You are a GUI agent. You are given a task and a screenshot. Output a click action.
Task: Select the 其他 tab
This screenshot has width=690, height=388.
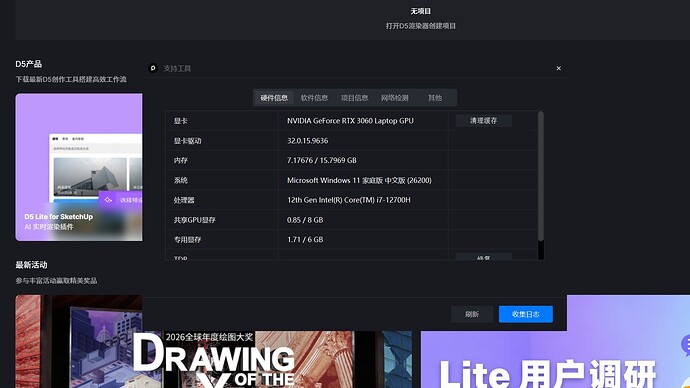pos(435,98)
